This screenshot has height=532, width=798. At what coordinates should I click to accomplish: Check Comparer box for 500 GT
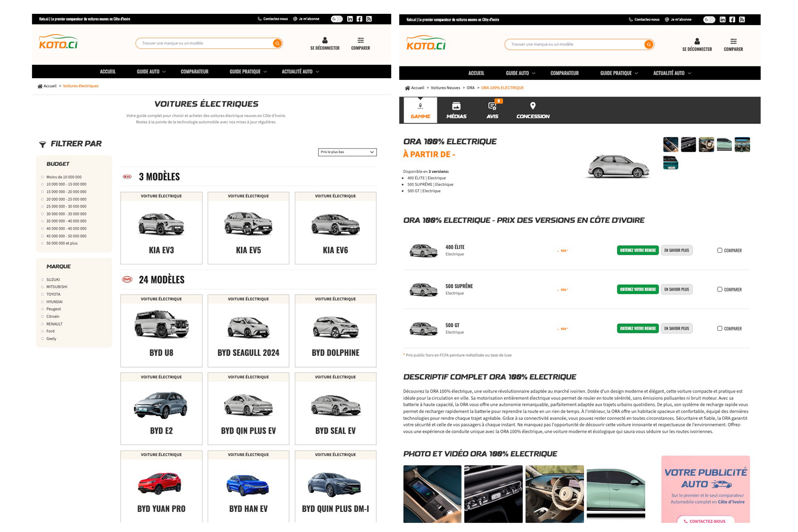pyautogui.click(x=720, y=328)
